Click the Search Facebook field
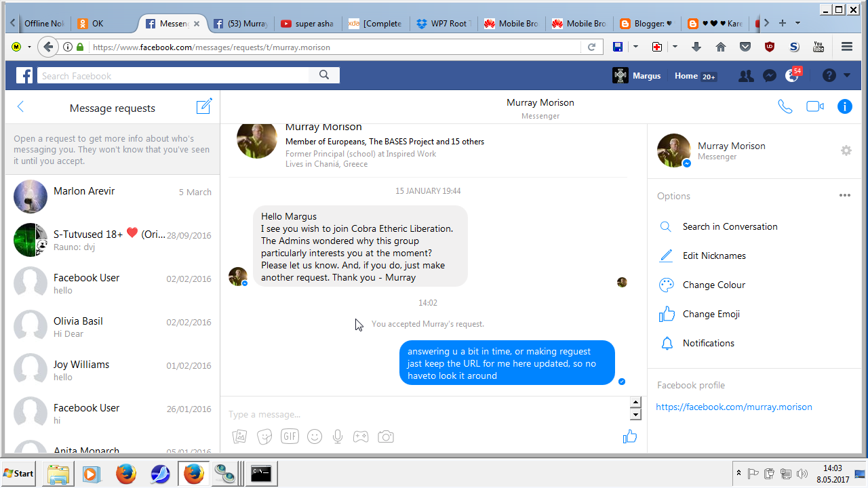Screen dimensions: 868x488 (173, 75)
